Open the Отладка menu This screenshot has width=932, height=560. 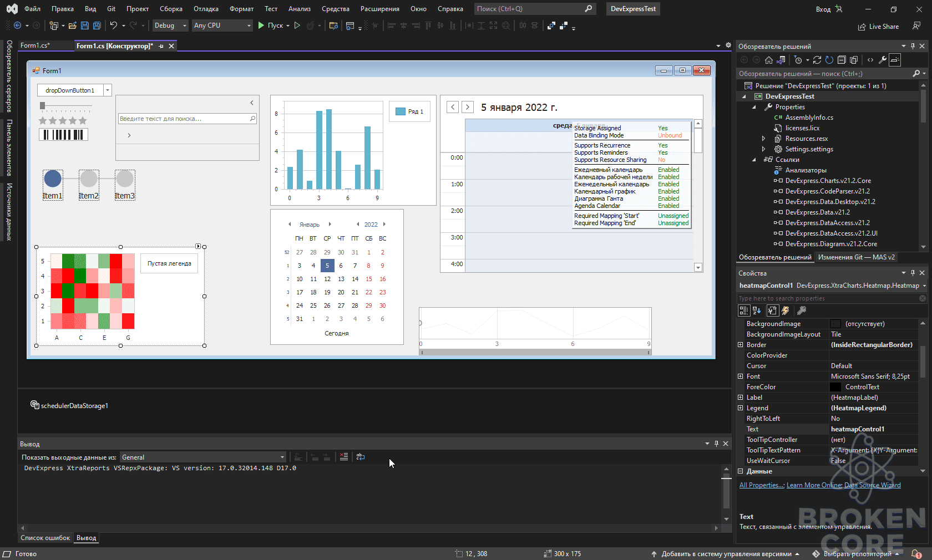206,9
